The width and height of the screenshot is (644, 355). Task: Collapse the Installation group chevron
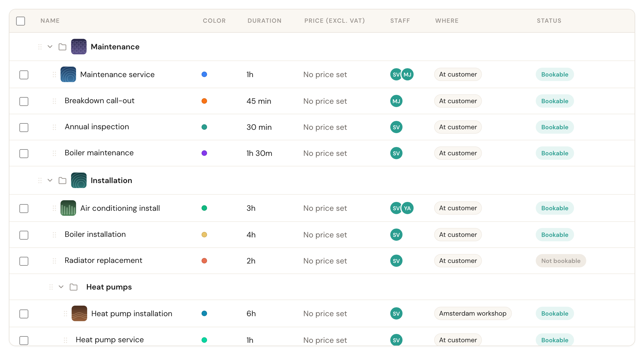pos(50,180)
